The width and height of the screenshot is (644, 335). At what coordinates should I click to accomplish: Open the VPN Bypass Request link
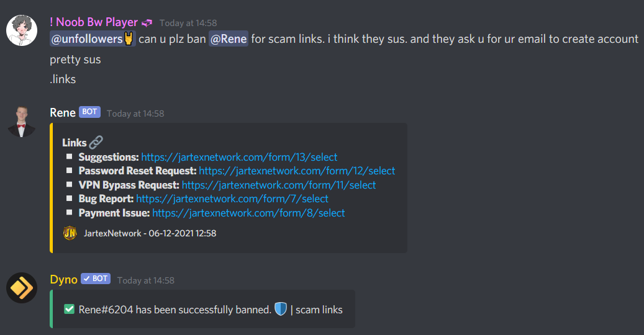[279, 185]
